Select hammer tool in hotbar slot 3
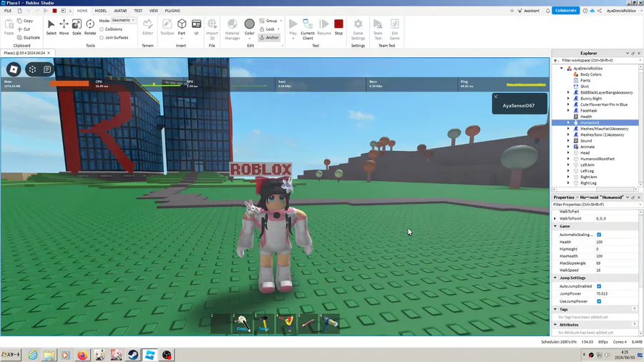The height and width of the screenshot is (362, 644). point(263,323)
